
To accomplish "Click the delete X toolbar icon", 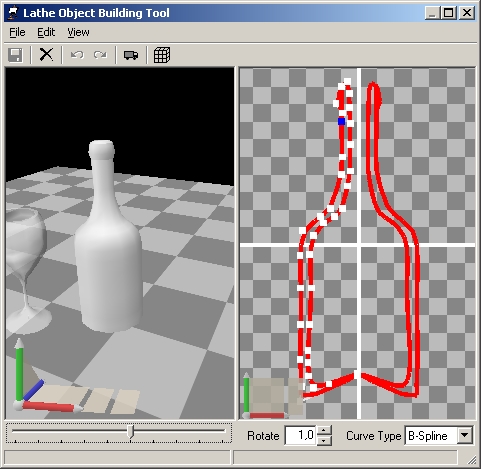I will [x=46, y=55].
